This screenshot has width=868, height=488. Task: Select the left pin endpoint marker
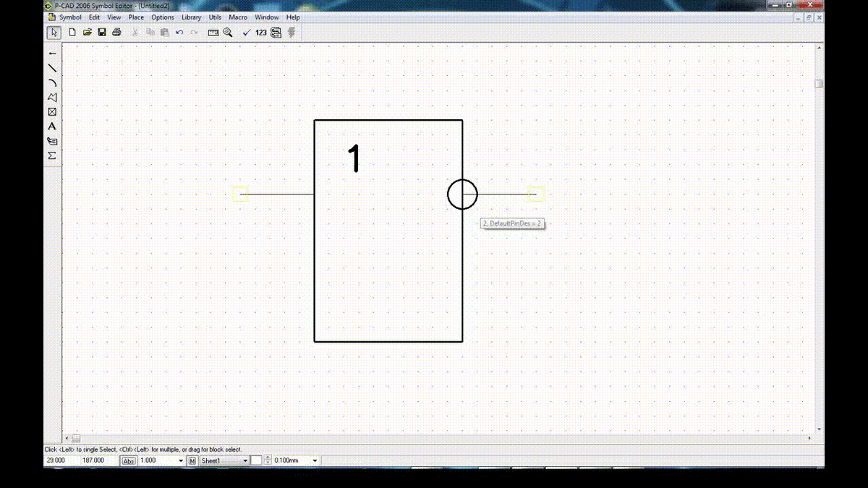[240, 194]
